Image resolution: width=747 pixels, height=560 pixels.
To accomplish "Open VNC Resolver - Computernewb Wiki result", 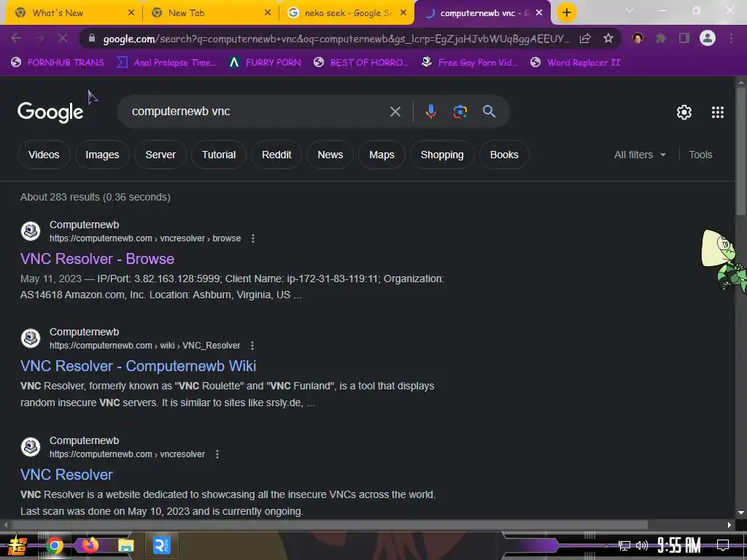I will 138,366.
